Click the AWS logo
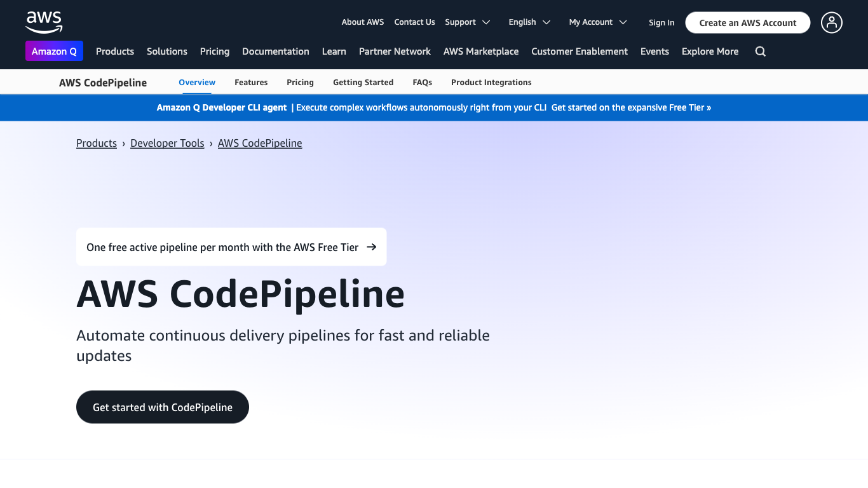 [x=44, y=22]
